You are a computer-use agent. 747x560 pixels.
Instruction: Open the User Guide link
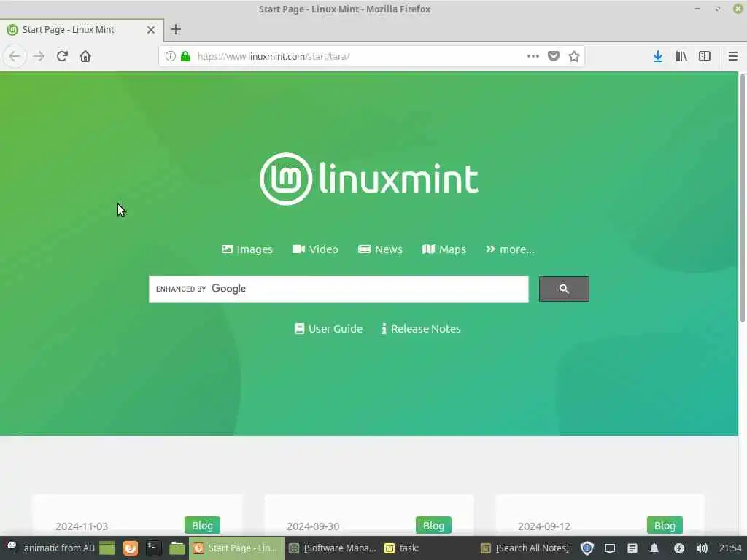click(x=329, y=329)
